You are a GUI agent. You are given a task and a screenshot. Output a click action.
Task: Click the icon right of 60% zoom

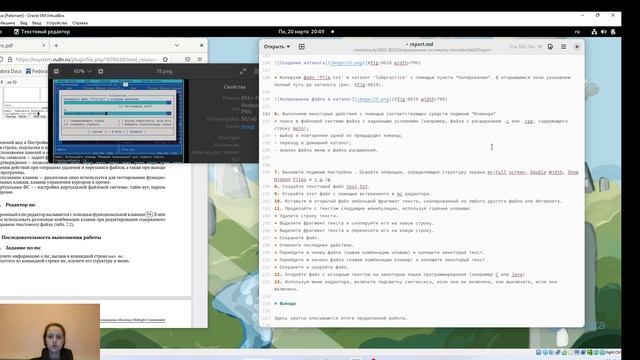[x=100, y=71]
